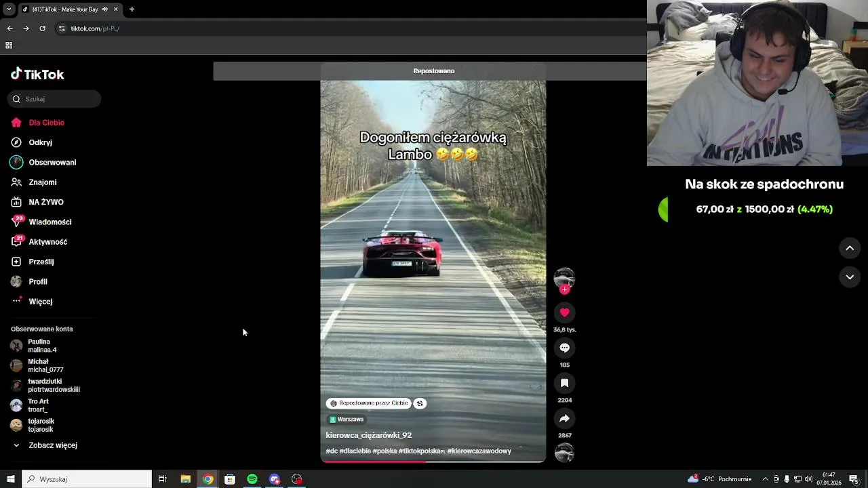868x488 pixels.
Task: Open the twardziutki piotrtwardowskiiii account
Action: [x=54, y=386]
